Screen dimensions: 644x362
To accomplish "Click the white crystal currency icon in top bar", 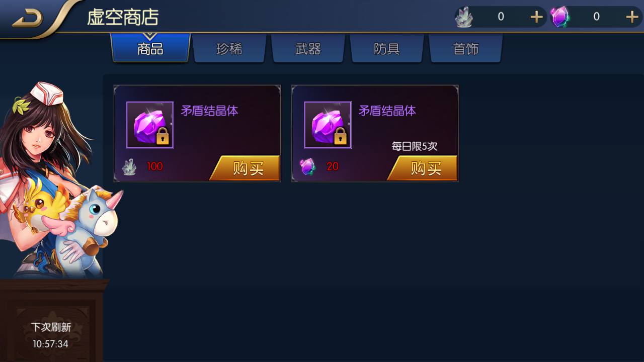I will pos(464,17).
